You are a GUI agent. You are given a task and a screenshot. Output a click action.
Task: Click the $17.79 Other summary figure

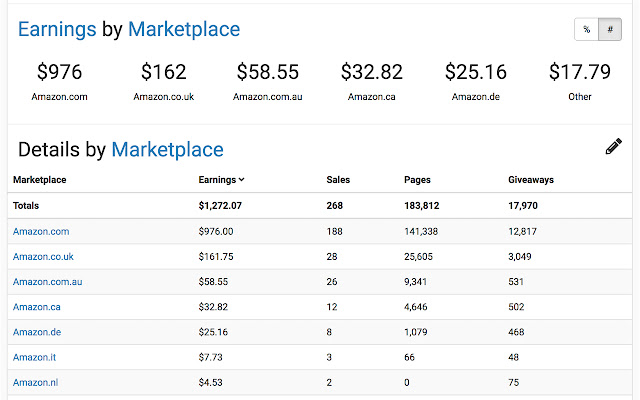[579, 72]
